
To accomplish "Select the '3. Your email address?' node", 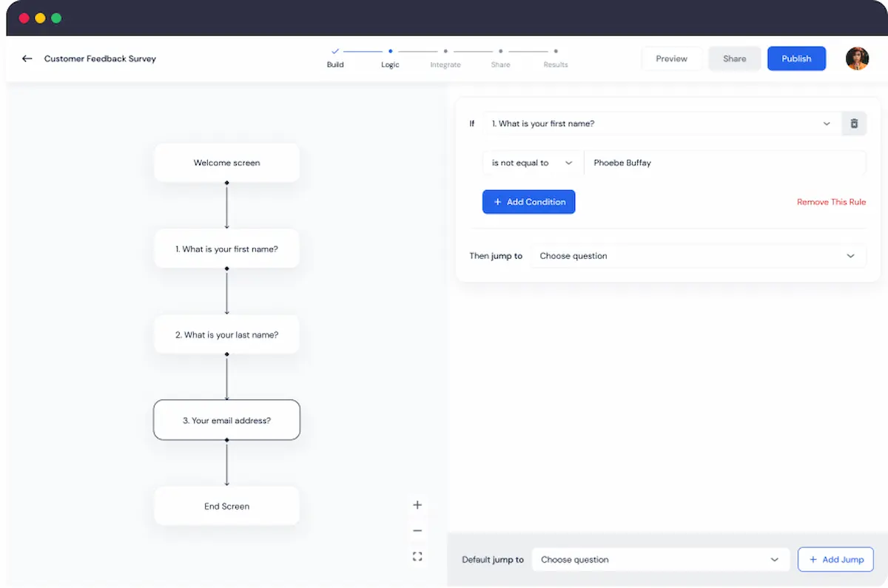I will point(226,420).
